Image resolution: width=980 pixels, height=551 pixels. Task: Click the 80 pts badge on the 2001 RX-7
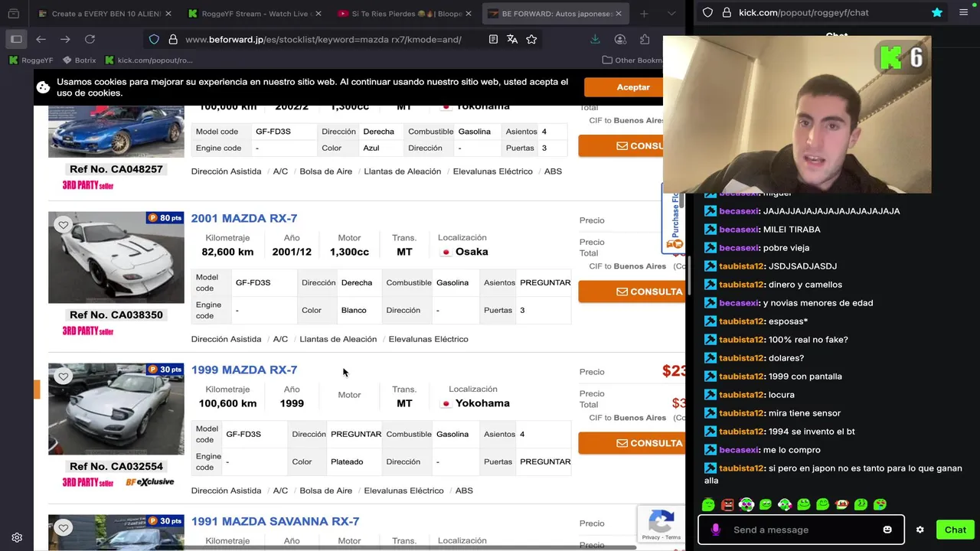click(165, 218)
